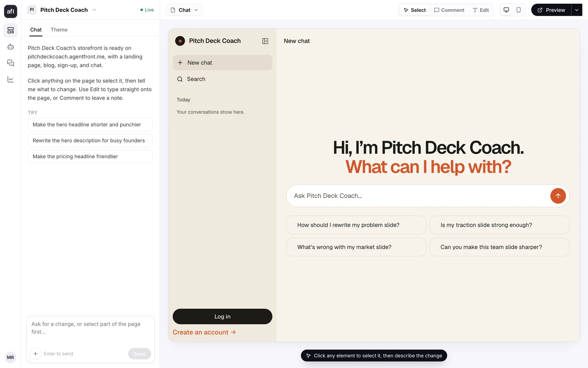Click the Send button

coord(139,354)
